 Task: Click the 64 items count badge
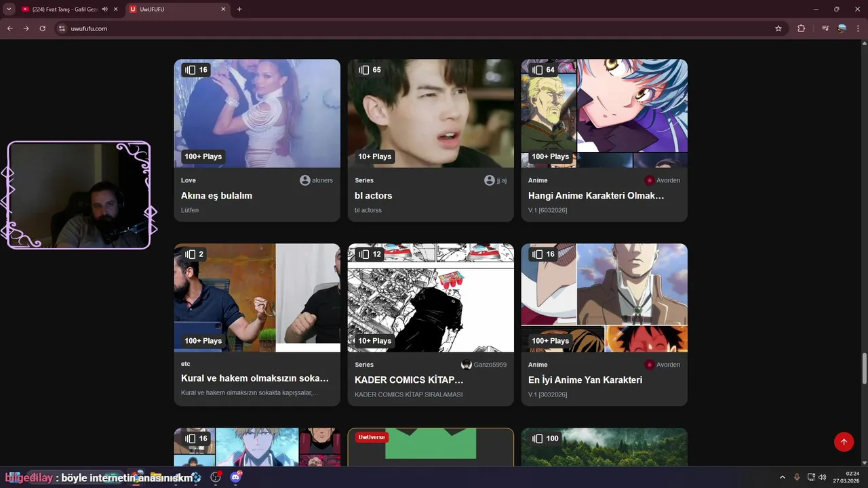(x=543, y=70)
